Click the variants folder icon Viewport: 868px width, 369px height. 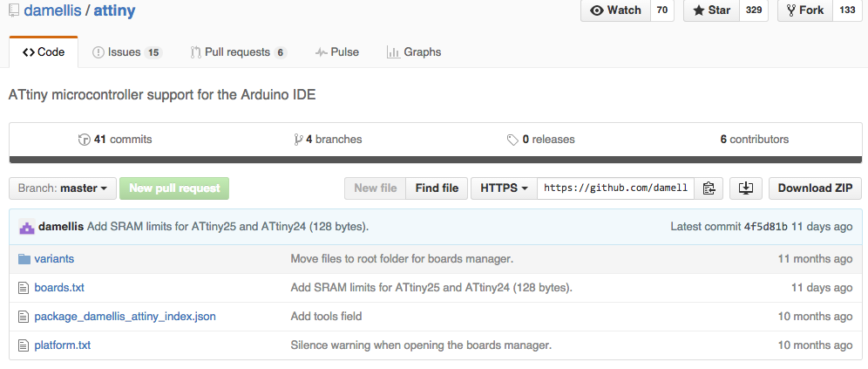(24, 259)
